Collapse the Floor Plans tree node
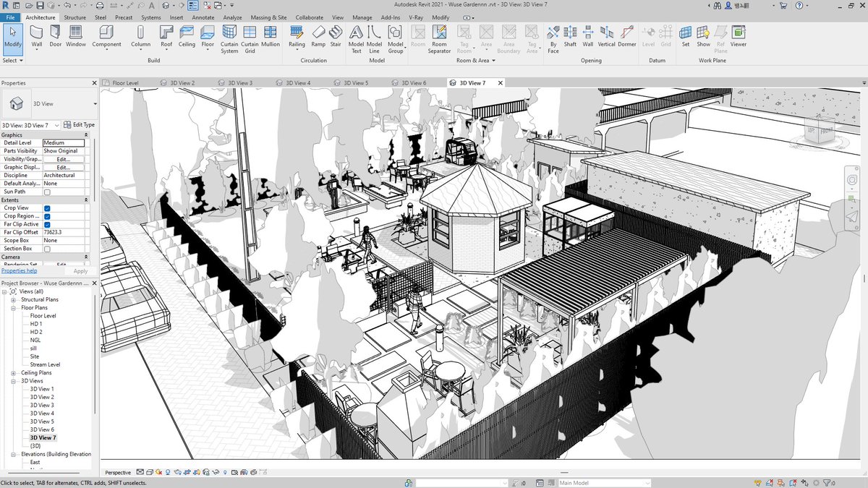The height and width of the screenshot is (488, 868). coord(13,308)
